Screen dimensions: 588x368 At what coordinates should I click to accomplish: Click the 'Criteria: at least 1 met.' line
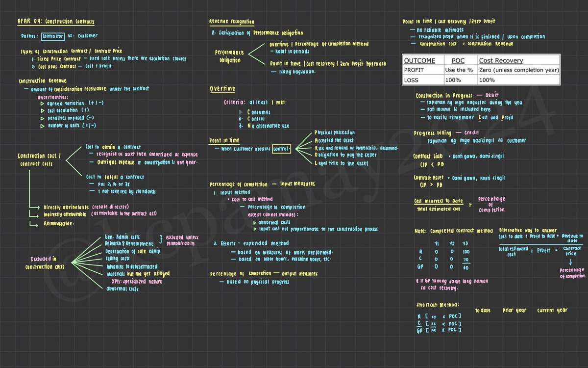(x=254, y=103)
